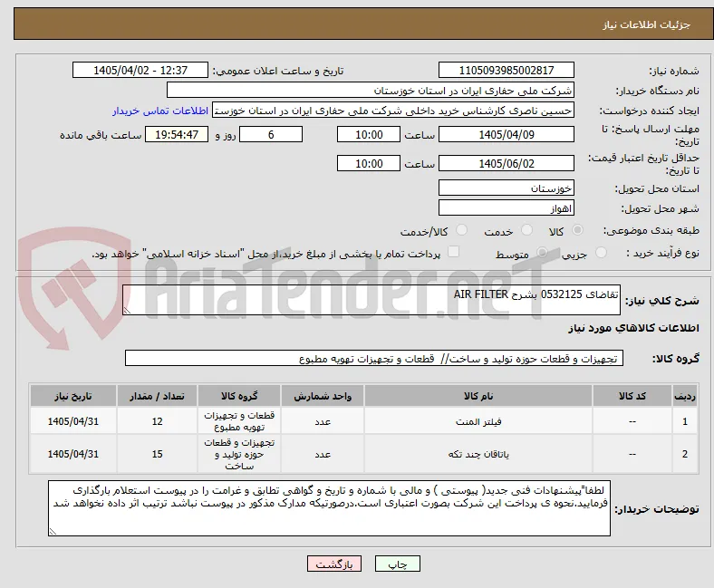Click quantity 12 in first row
Viewport: 714px width, 588px height.
coord(157,421)
